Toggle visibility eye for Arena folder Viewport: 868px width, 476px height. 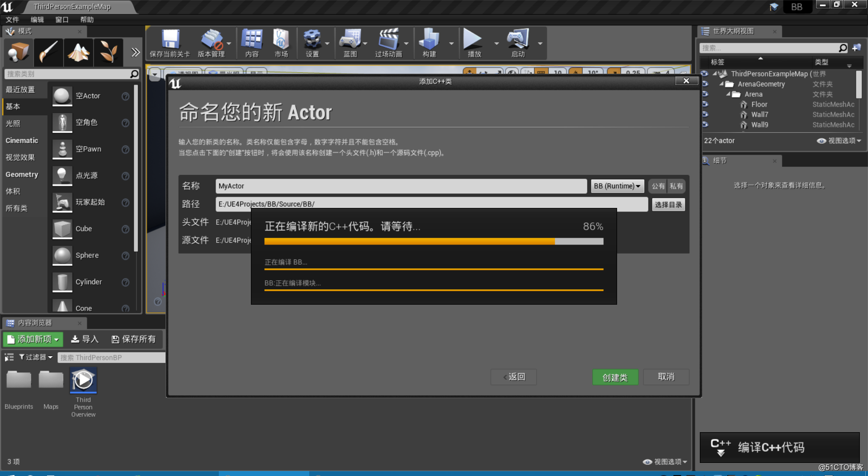(x=704, y=94)
